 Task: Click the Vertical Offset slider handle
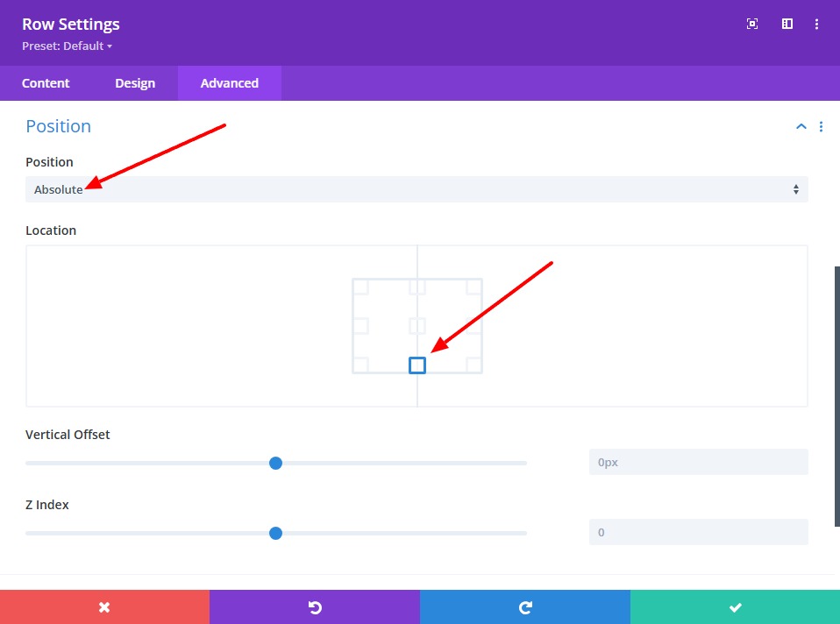pos(275,463)
